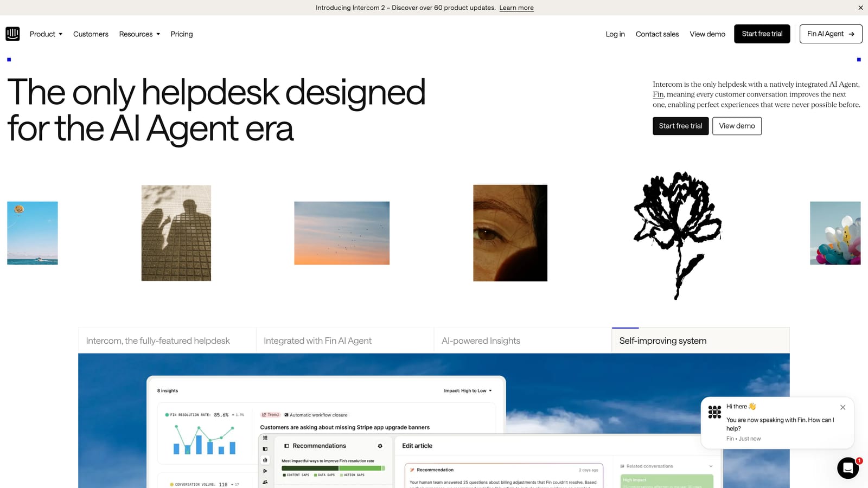
Task: Click Start free trial under hero text
Action: (x=680, y=126)
